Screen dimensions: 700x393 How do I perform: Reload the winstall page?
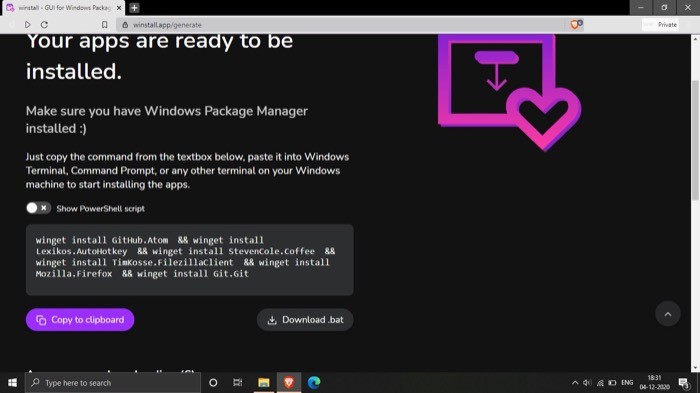pos(44,25)
